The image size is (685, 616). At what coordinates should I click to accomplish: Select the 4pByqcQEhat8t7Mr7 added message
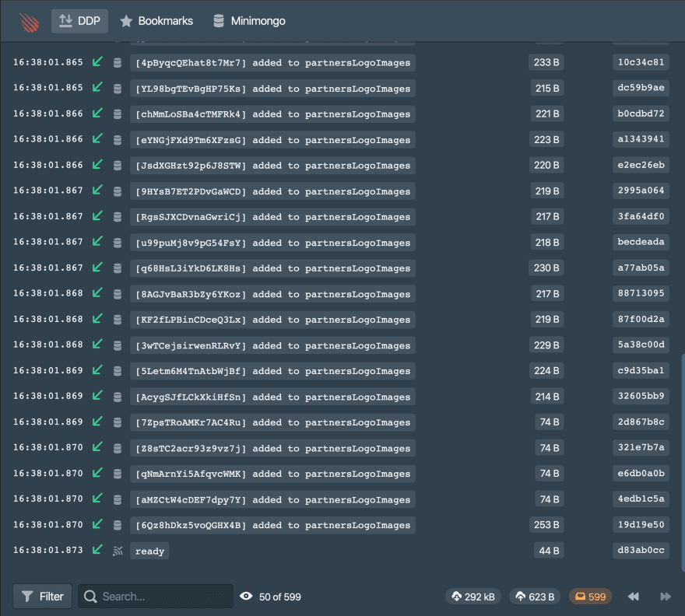tap(272, 62)
